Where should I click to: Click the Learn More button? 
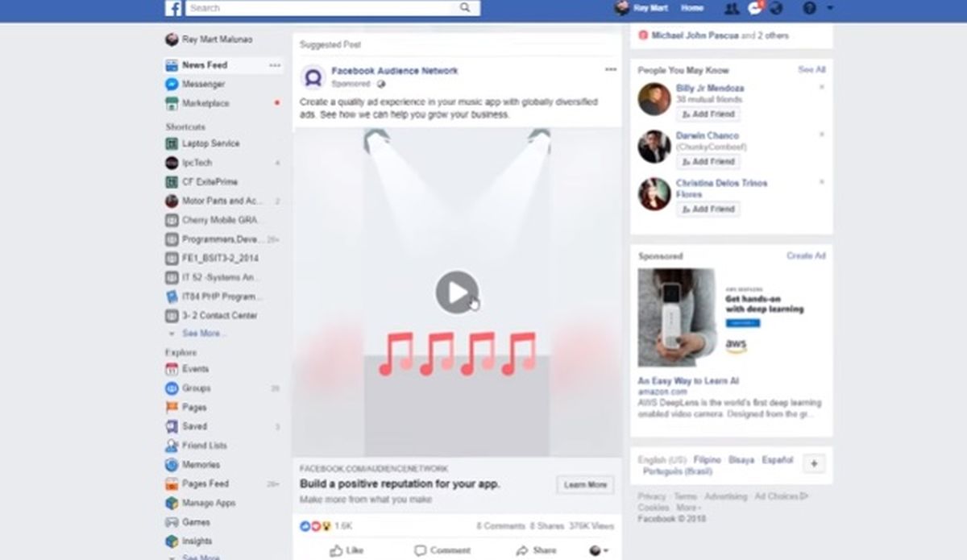[x=585, y=485]
